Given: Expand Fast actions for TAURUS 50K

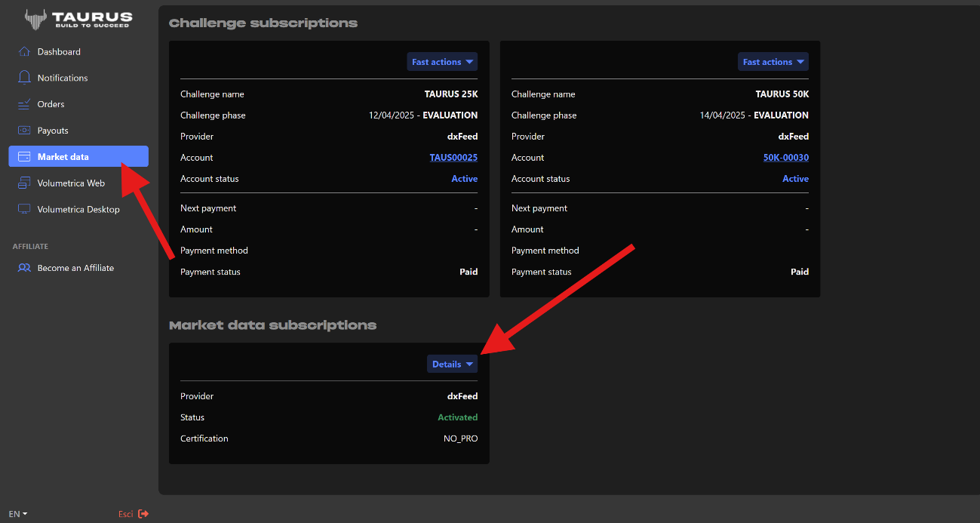Looking at the screenshot, I should pos(773,62).
